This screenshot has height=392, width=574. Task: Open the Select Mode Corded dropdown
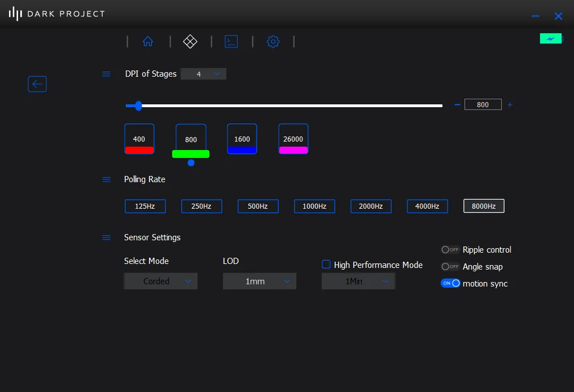(x=161, y=281)
